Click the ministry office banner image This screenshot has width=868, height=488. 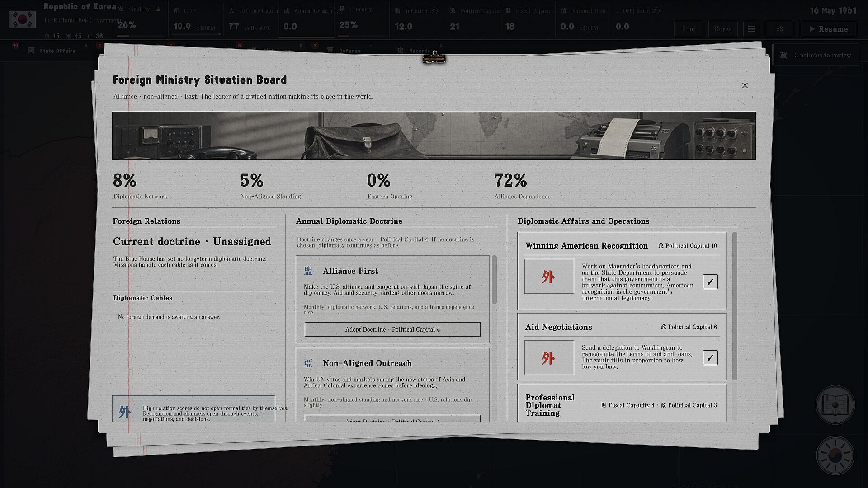[x=434, y=136]
